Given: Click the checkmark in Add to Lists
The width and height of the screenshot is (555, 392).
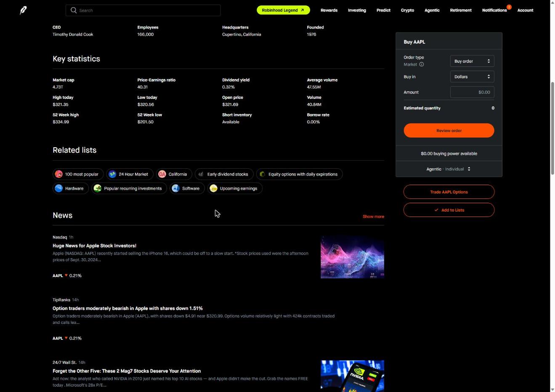Looking at the screenshot, I should [x=436, y=210].
